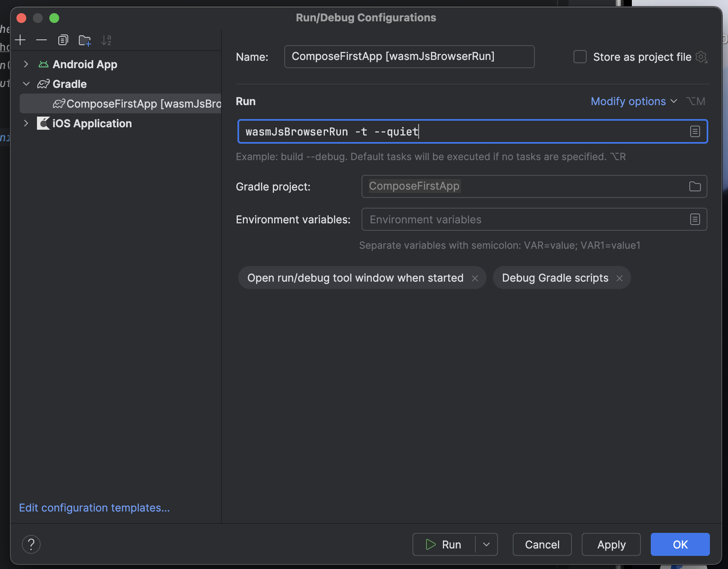Click the Apply button
This screenshot has width=728, height=569.
pos(611,544)
